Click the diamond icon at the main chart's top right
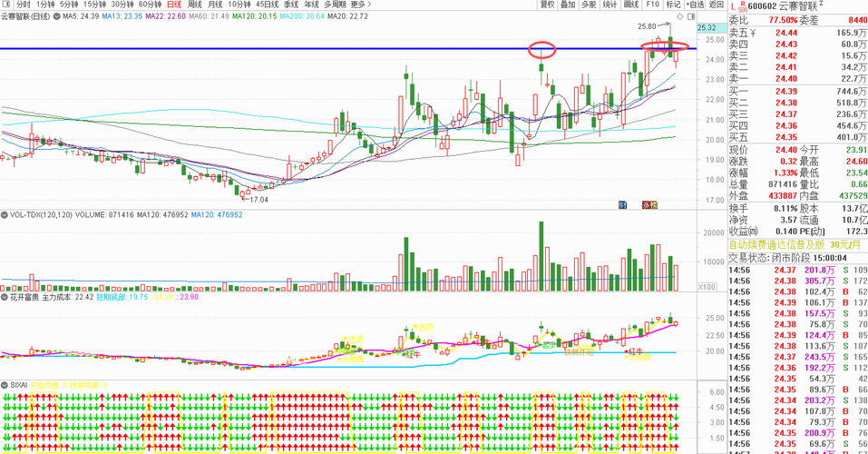 (680, 16)
